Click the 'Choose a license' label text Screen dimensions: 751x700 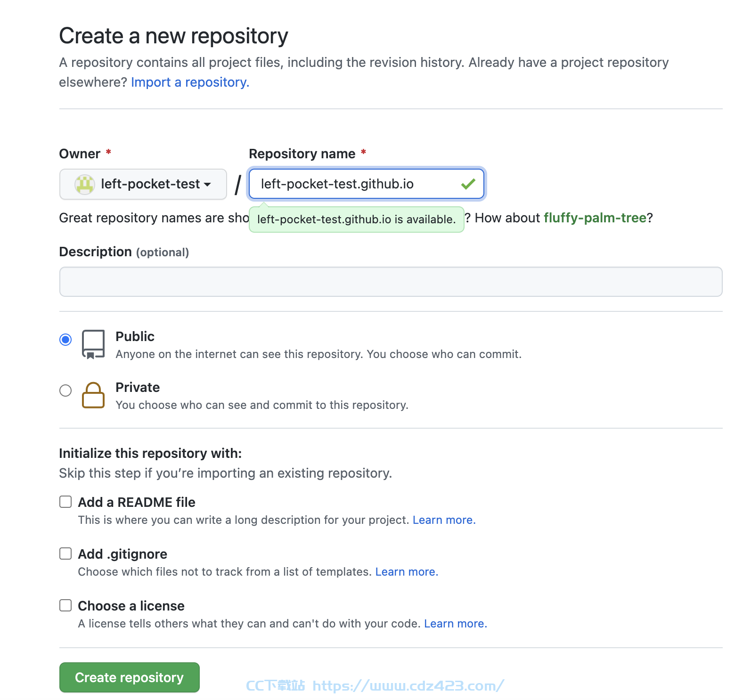tap(131, 606)
